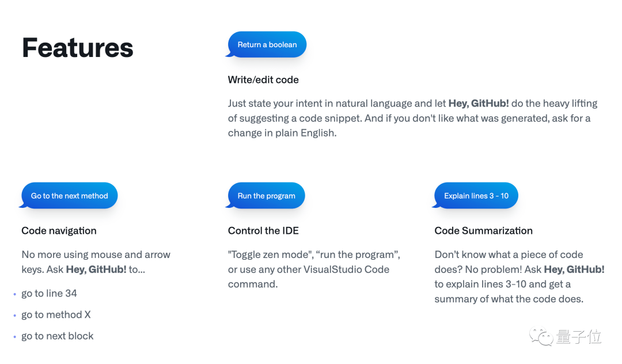Click the bullet beside 'go to next block'
Viewport: 622px width, 364px height.
coord(14,337)
